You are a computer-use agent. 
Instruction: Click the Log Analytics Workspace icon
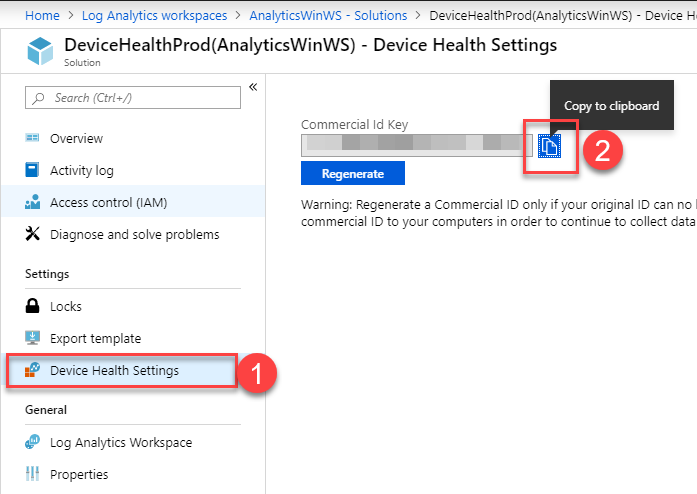tap(31, 442)
